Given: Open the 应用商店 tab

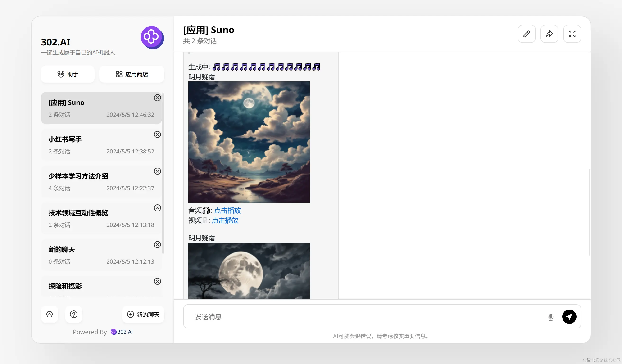Looking at the screenshot, I should 132,74.
